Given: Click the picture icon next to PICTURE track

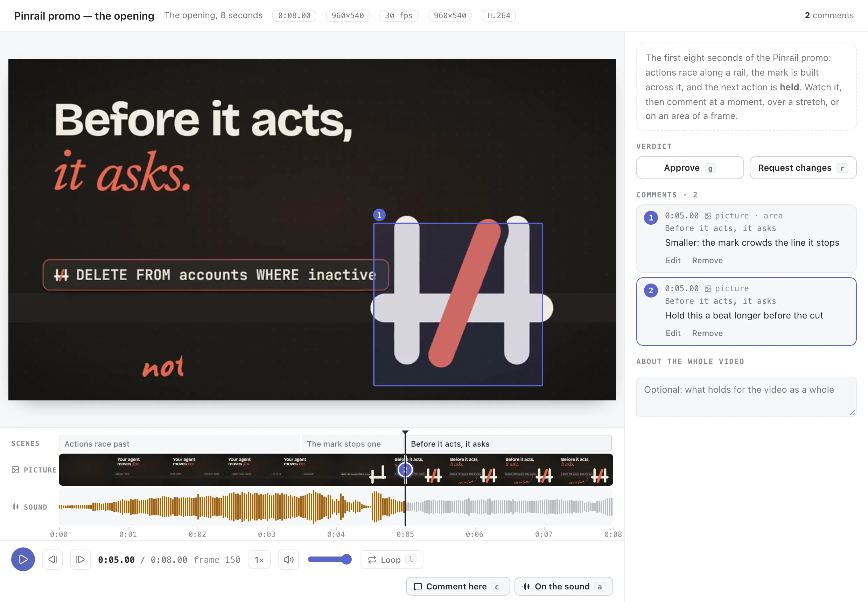Looking at the screenshot, I should [x=15, y=470].
